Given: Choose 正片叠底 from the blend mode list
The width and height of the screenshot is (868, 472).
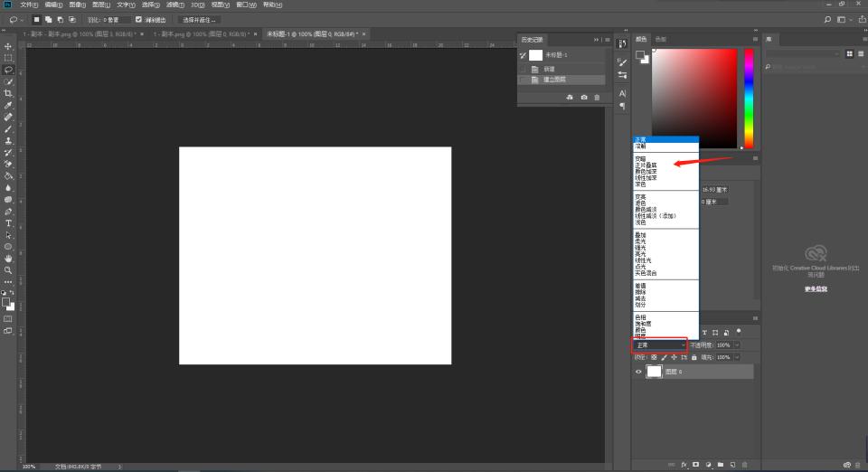Looking at the screenshot, I should click(646, 165).
